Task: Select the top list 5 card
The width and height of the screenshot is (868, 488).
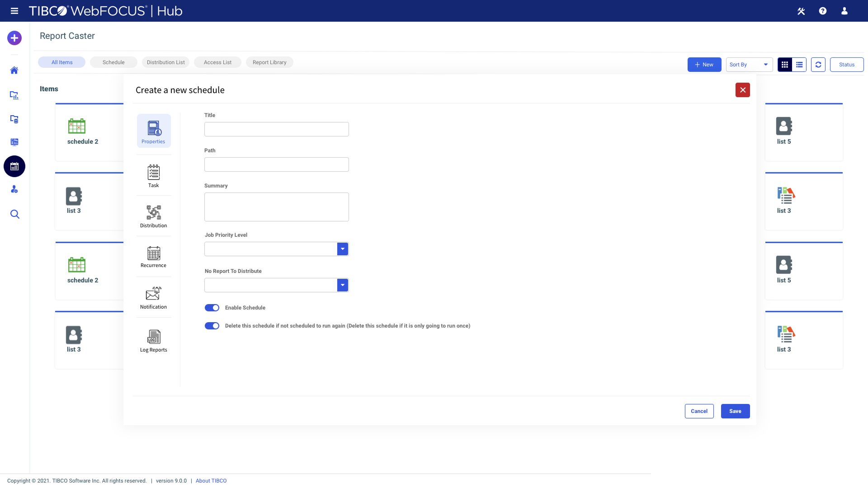Action: pyautogui.click(x=804, y=132)
